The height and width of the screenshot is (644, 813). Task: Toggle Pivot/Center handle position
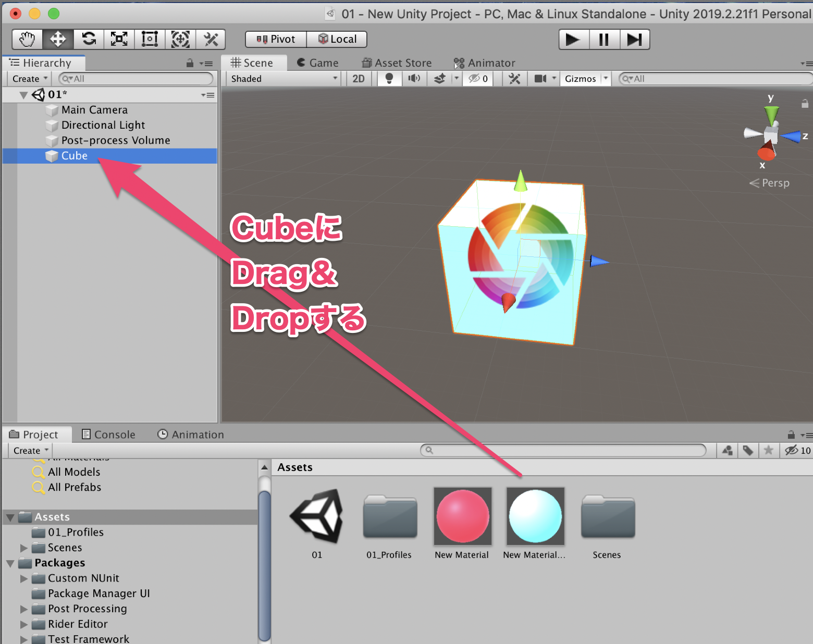pos(276,39)
